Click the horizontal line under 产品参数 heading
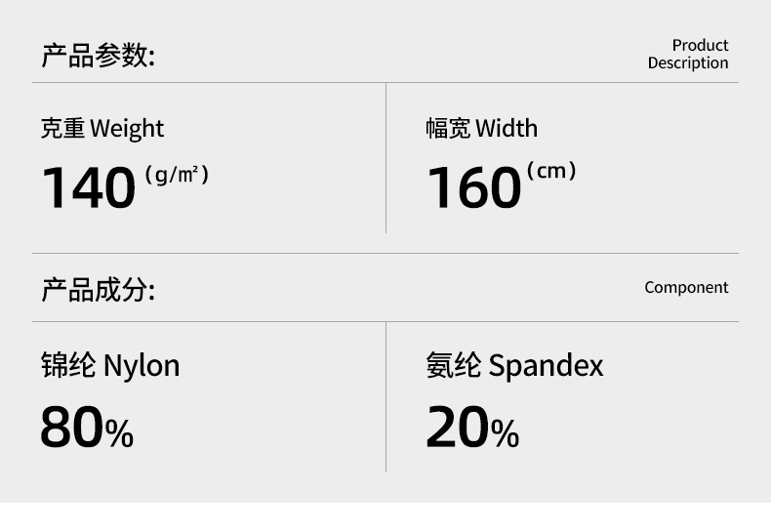This screenshot has height=532, width=771. (x=385, y=83)
